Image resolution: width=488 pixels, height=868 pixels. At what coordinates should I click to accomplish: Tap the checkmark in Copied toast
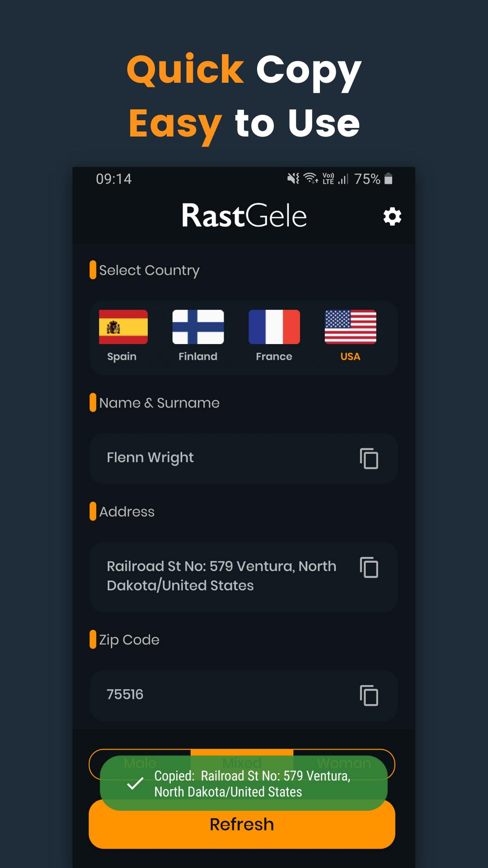pos(135,783)
